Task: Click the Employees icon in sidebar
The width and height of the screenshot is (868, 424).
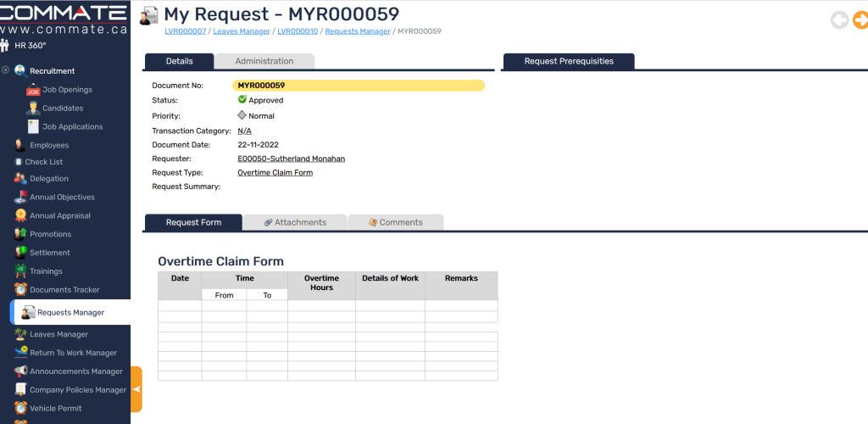Action: pyautogui.click(x=20, y=145)
